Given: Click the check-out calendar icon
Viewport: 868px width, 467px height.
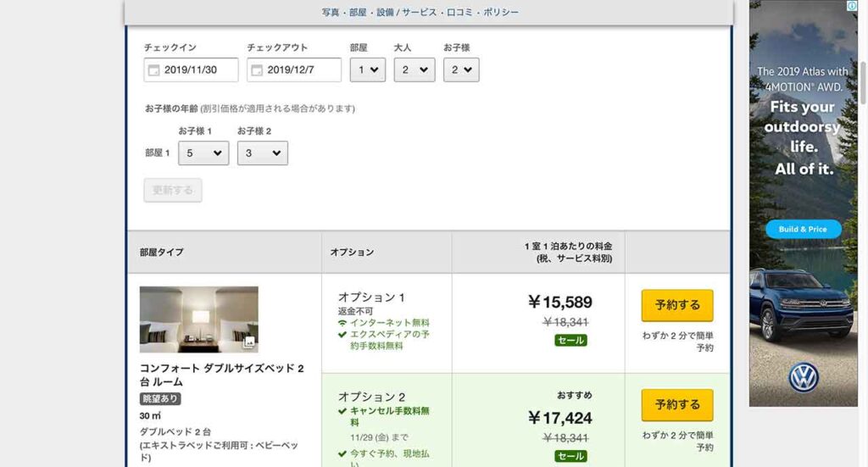Looking at the screenshot, I should (x=257, y=70).
